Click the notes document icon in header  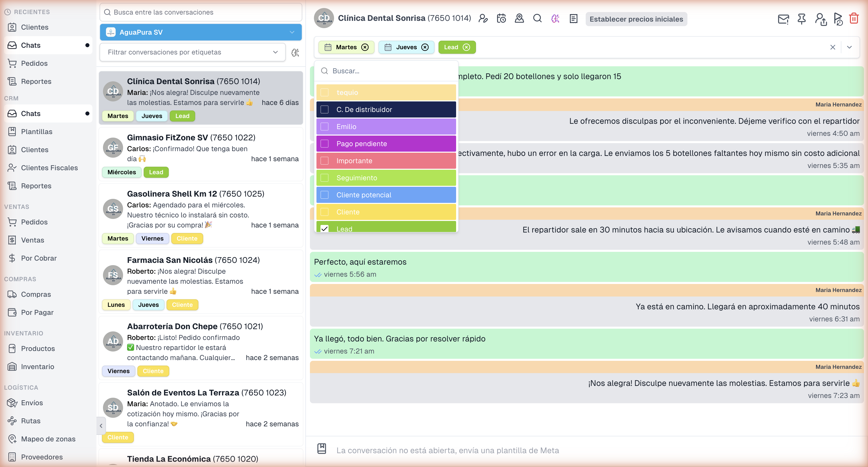[x=573, y=19]
